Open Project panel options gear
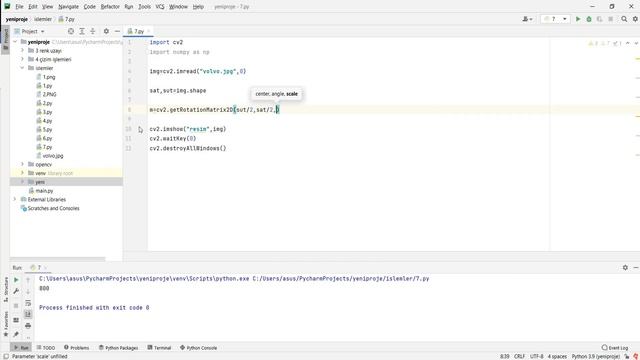This screenshot has height=360, width=640. click(x=106, y=31)
